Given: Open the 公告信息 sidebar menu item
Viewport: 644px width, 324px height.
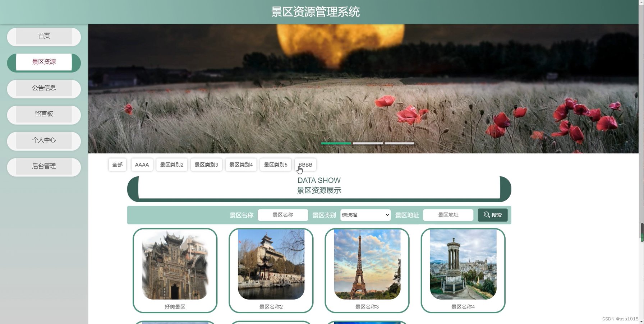Looking at the screenshot, I should (44, 89).
